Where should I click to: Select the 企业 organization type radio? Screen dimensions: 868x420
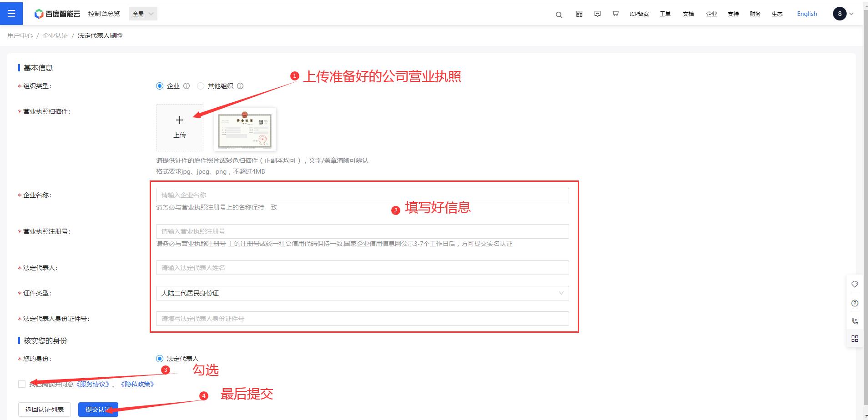point(160,86)
